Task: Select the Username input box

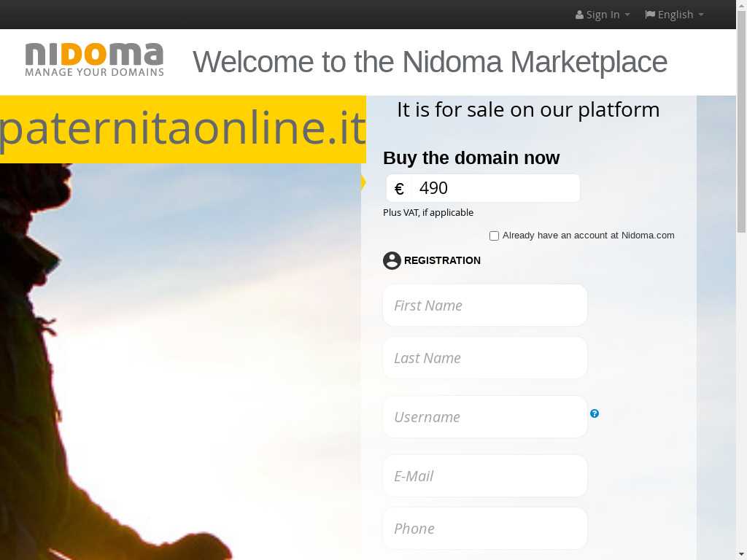Action: coord(485,417)
